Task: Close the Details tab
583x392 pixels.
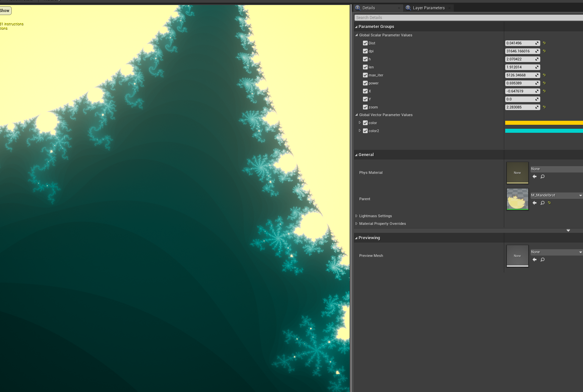Action: point(399,8)
